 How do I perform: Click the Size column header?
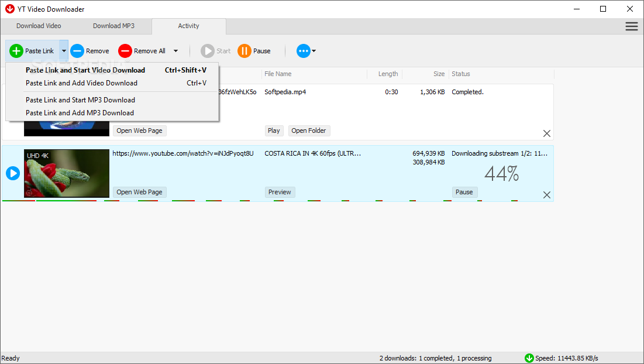click(439, 74)
